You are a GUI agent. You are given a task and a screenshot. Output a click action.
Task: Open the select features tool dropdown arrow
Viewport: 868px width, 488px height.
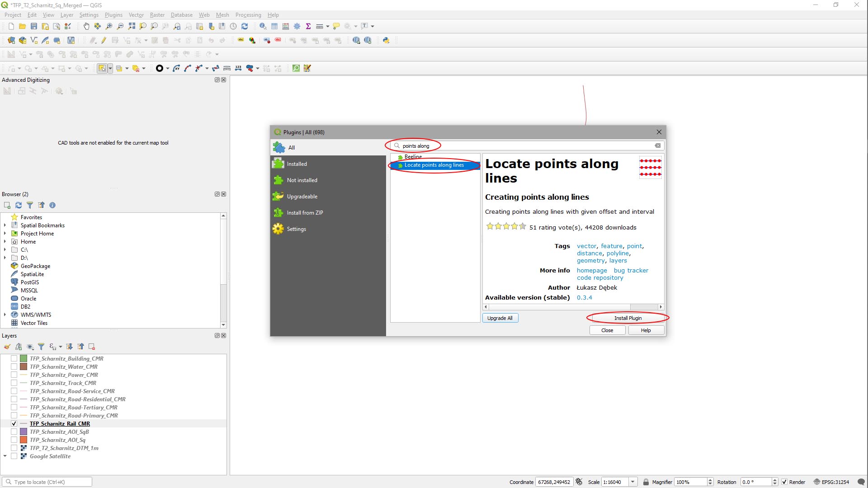110,68
